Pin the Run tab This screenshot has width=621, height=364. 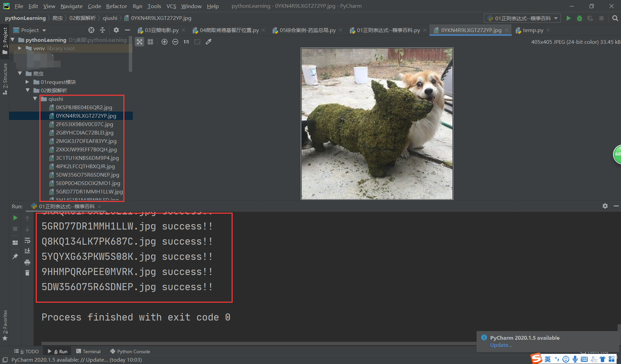coord(15,256)
